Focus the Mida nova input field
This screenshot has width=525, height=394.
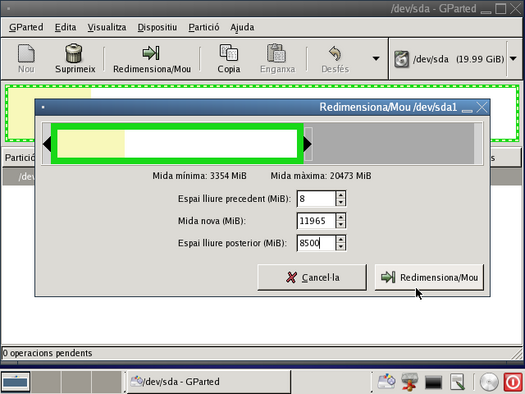click(316, 221)
